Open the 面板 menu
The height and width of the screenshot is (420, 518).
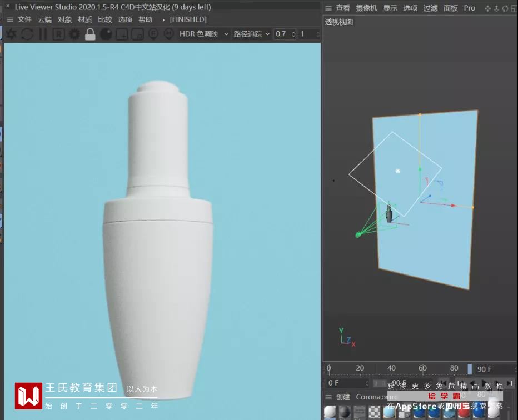point(451,8)
